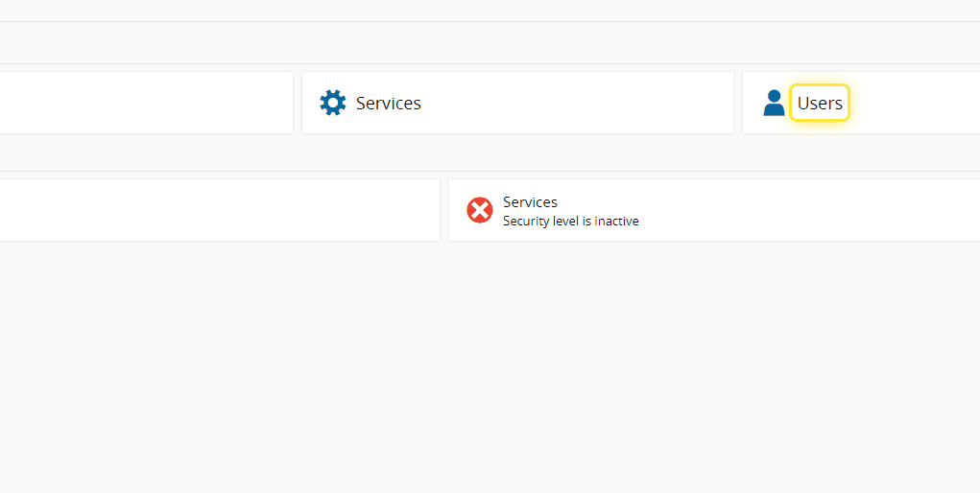Click the Users person silhouette icon
This screenshot has width=980, height=493.
coord(774,103)
